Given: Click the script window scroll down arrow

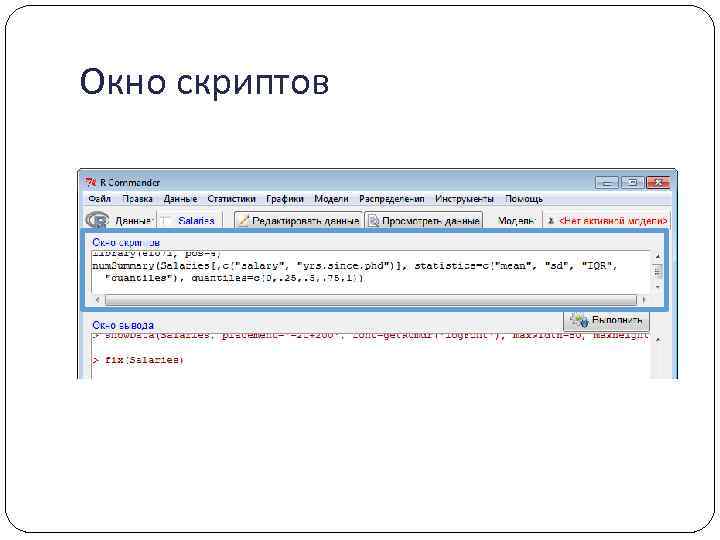Looking at the screenshot, I should [658, 287].
